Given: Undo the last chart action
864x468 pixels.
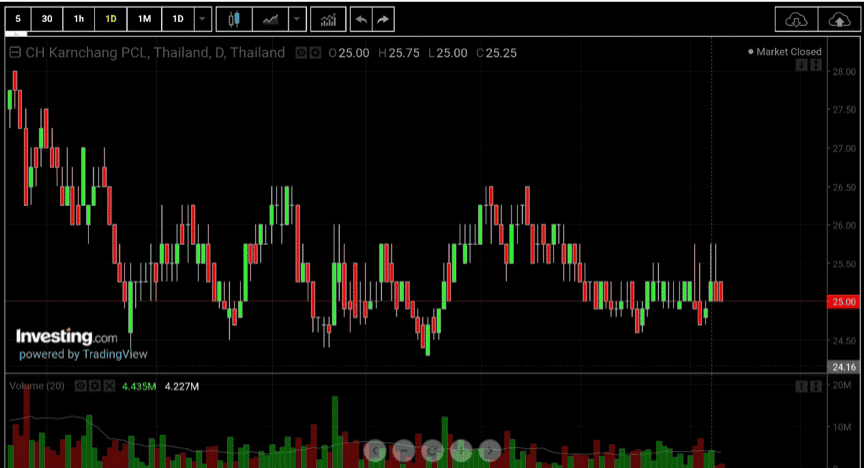Looking at the screenshot, I should 361,19.
